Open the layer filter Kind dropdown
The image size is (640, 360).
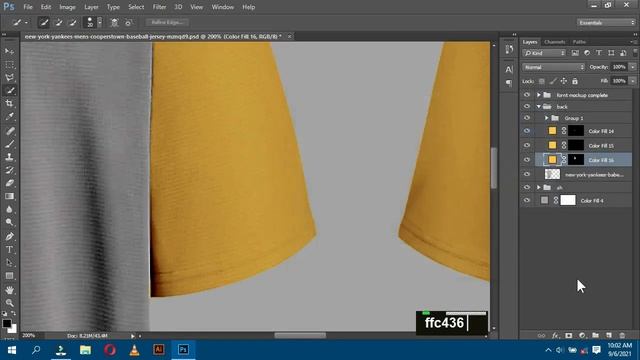click(x=544, y=53)
